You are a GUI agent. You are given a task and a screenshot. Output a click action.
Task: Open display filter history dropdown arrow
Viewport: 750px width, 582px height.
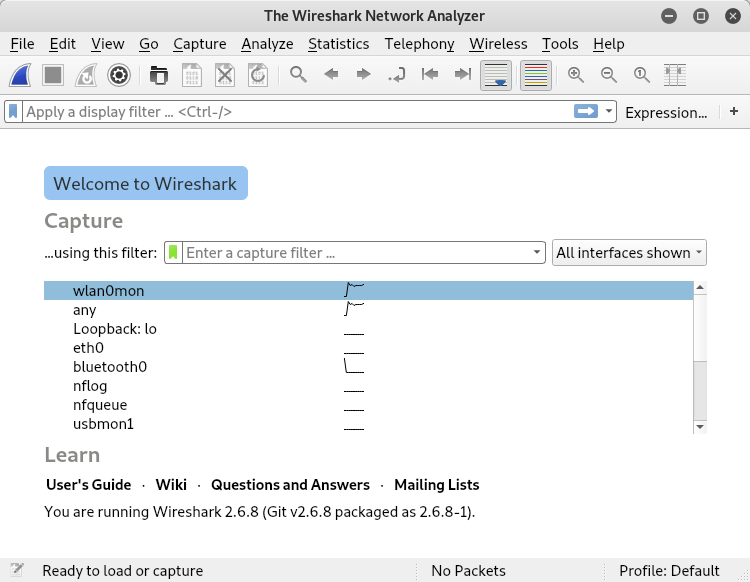(608, 111)
